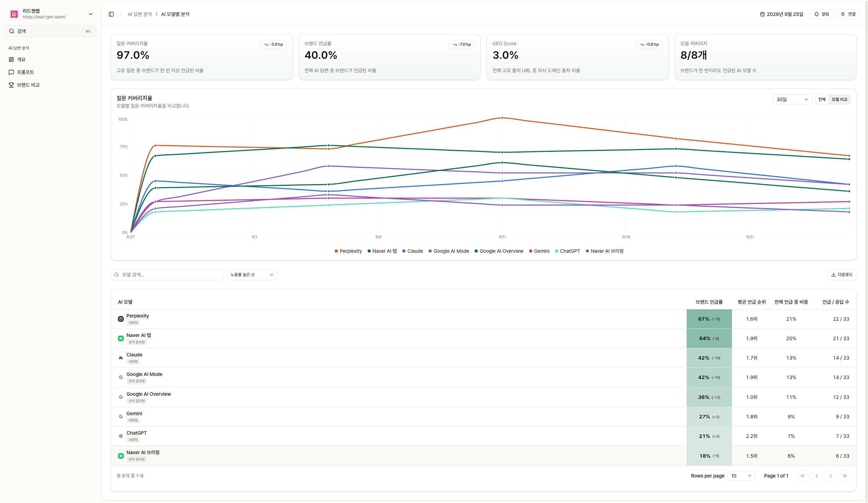This screenshot has width=868, height=503.
Task: Click the 브랜드 언급률 40.0% card
Action: [390, 57]
